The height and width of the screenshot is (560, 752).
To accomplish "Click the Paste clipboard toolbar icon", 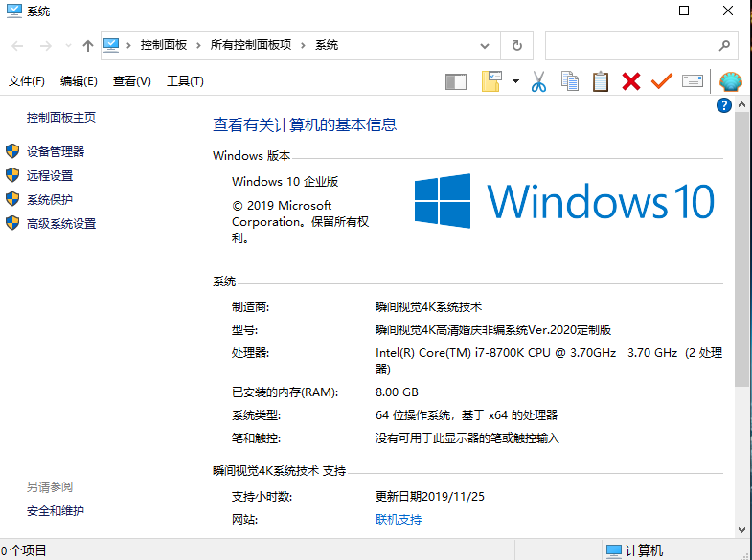I will pyautogui.click(x=601, y=81).
